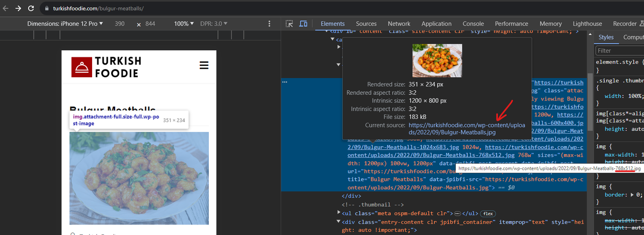Open the Current source image URL link

(x=466, y=129)
